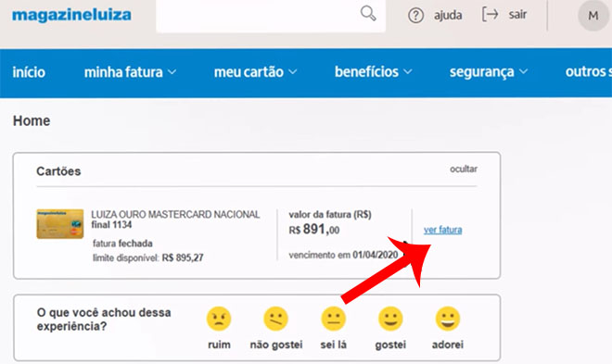Click the gostei label text
The image size is (612, 364).
coord(390,345)
